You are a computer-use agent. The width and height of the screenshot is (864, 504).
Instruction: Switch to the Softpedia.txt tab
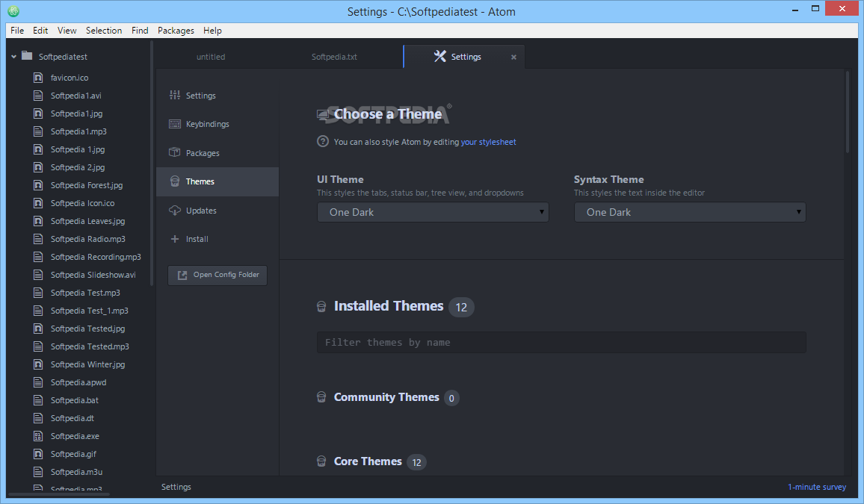click(334, 57)
